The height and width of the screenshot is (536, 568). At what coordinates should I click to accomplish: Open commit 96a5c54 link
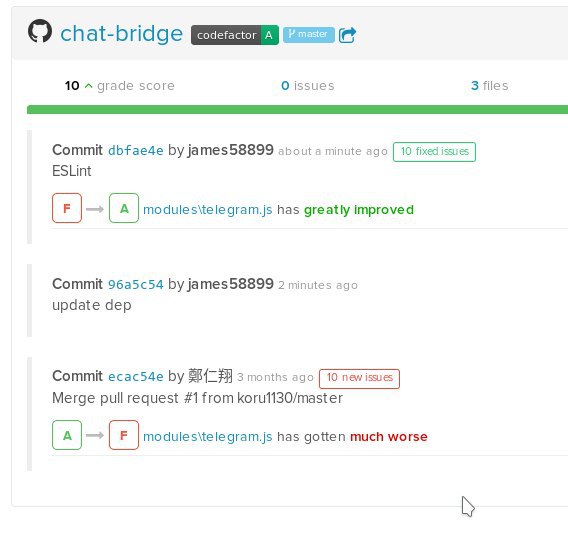[136, 285]
